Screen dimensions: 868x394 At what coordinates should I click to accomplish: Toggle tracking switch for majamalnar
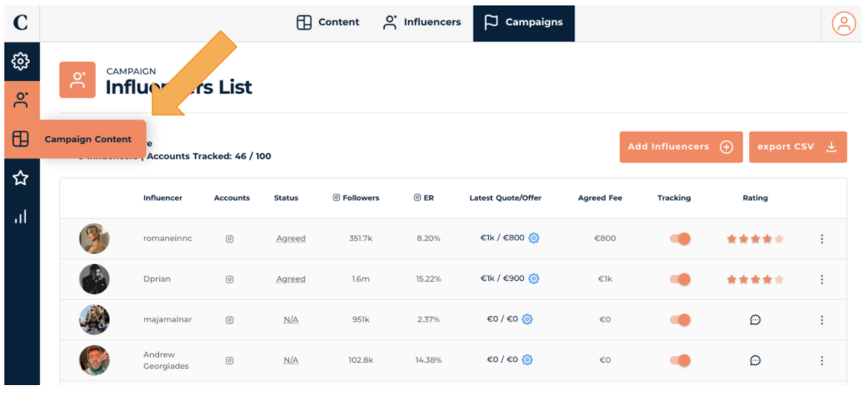680,320
